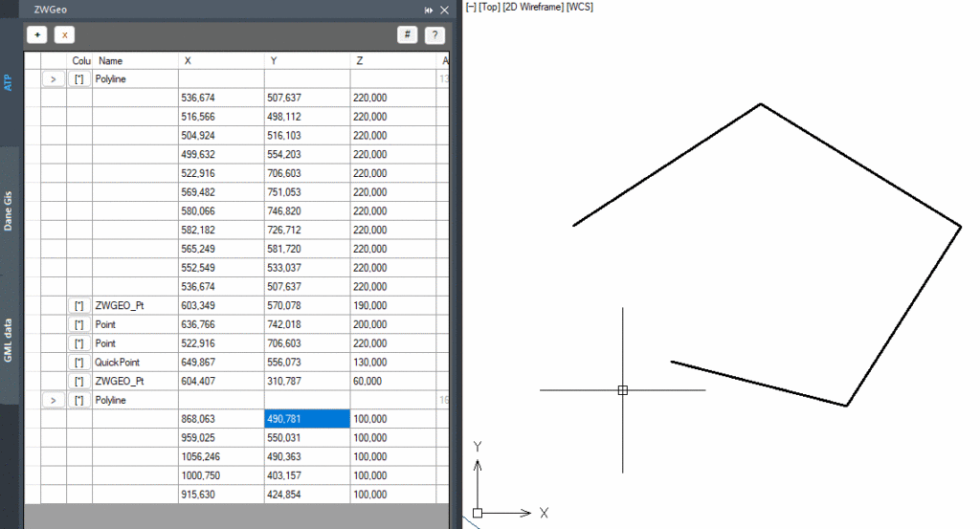Screen dimensions: 980x529
Task: Click the UCS origin icon in drawing area
Action: [478, 513]
